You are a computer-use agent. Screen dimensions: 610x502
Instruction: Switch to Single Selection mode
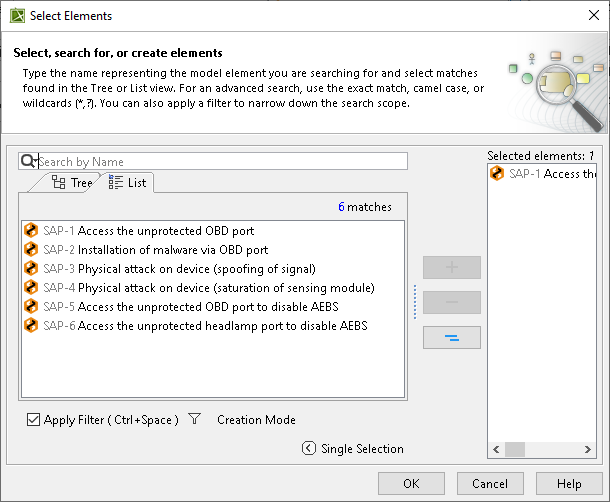362,449
